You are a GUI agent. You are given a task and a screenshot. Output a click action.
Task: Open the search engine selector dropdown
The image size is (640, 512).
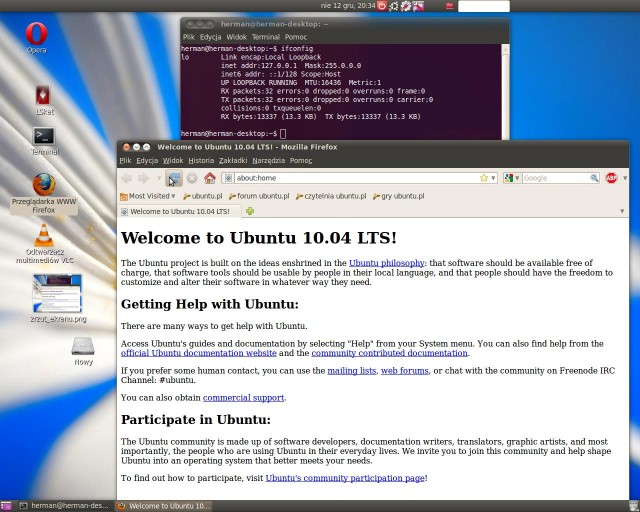512,178
